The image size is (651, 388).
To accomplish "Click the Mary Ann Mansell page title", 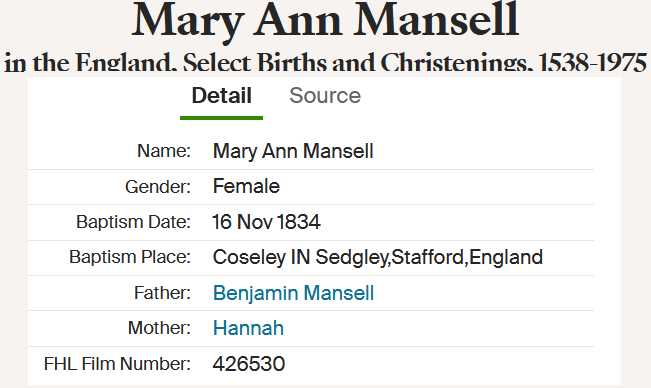I will tap(326, 21).
